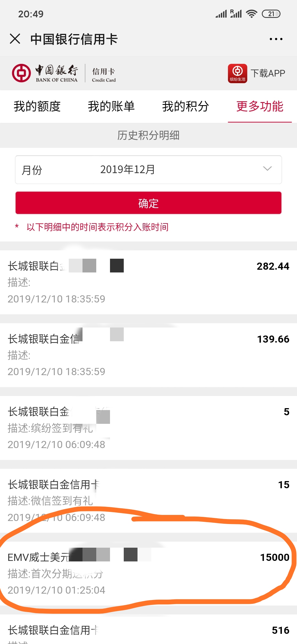Open the 2019年12月 month selector
This screenshot has height=644, width=297.
point(148,170)
